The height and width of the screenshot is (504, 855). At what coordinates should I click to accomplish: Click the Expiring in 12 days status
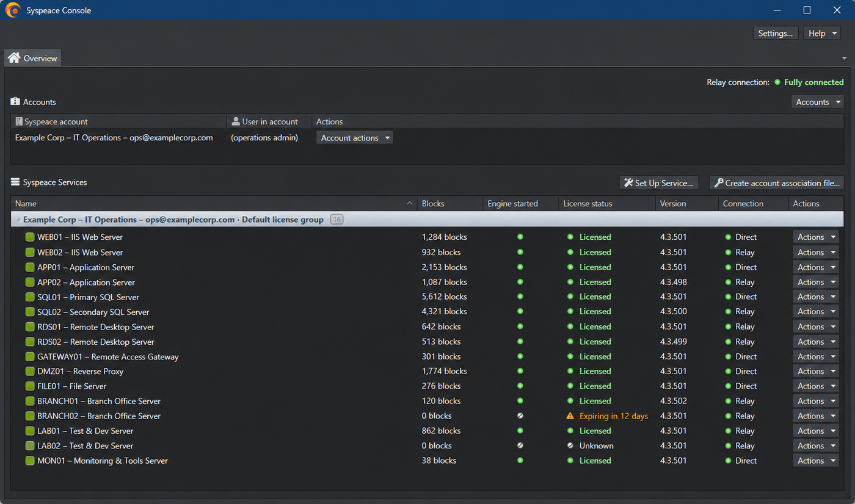coord(614,416)
